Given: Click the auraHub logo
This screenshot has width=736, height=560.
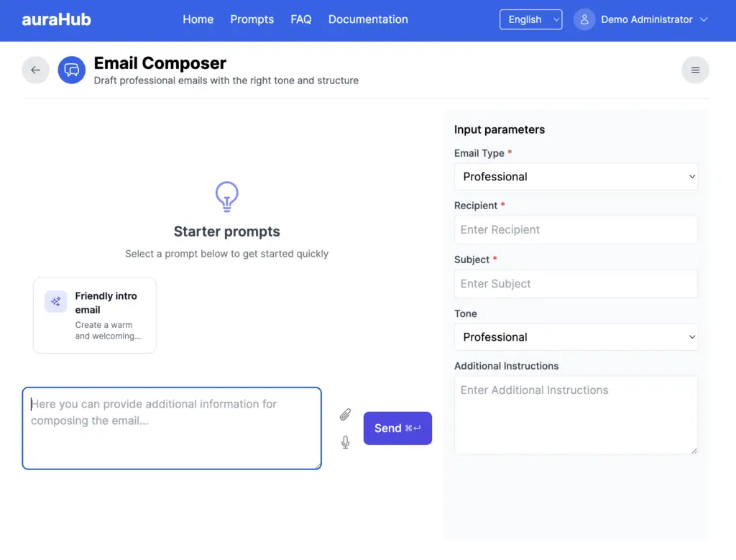Looking at the screenshot, I should coord(56,19).
